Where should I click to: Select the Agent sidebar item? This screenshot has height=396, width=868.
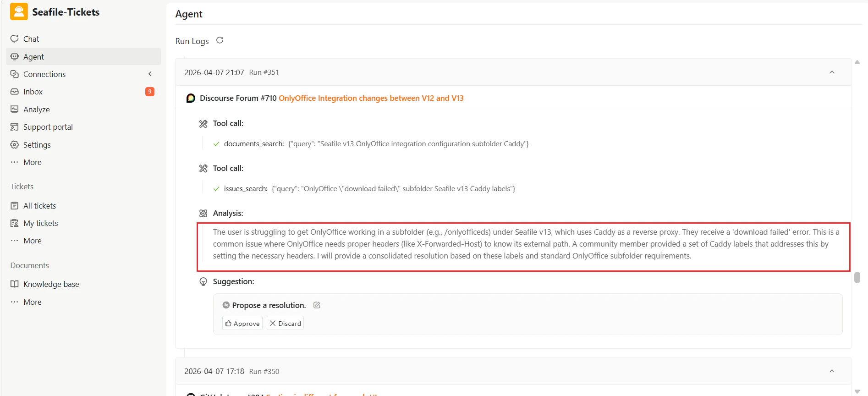coord(83,56)
